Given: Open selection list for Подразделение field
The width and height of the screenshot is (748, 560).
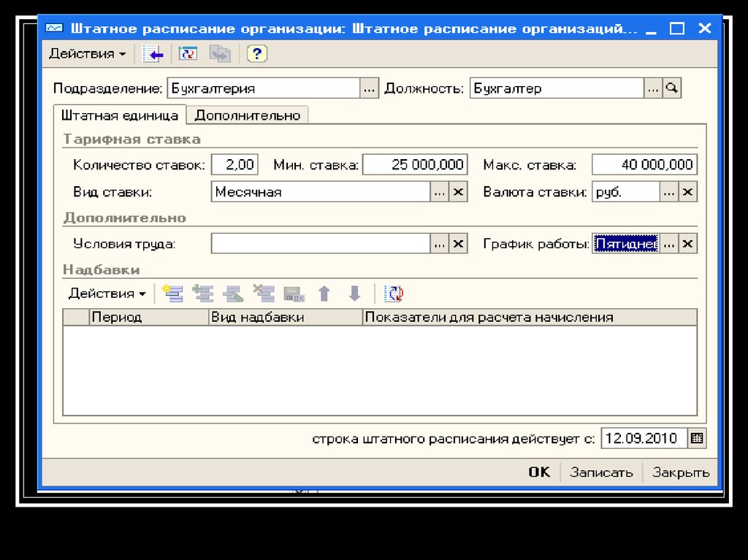Looking at the screenshot, I should pyautogui.click(x=370, y=88).
